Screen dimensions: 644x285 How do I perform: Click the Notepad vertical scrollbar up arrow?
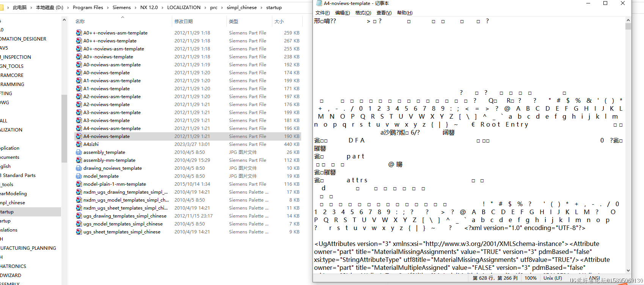tap(628, 20)
